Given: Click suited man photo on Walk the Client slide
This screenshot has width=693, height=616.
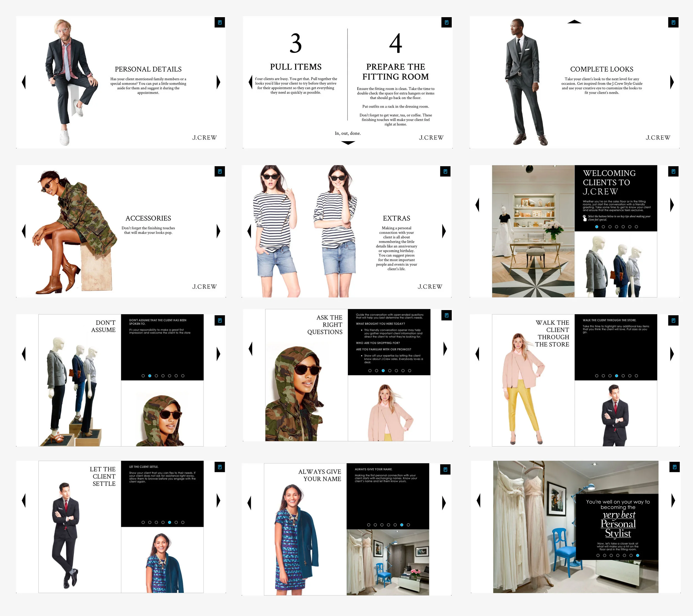Looking at the screenshot, I should (x=616, y=413).
